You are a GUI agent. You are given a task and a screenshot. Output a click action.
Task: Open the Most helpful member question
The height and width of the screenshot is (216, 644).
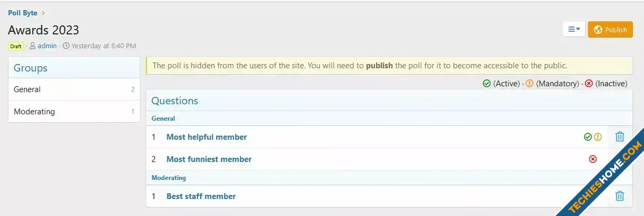click(x=207, y=137)
